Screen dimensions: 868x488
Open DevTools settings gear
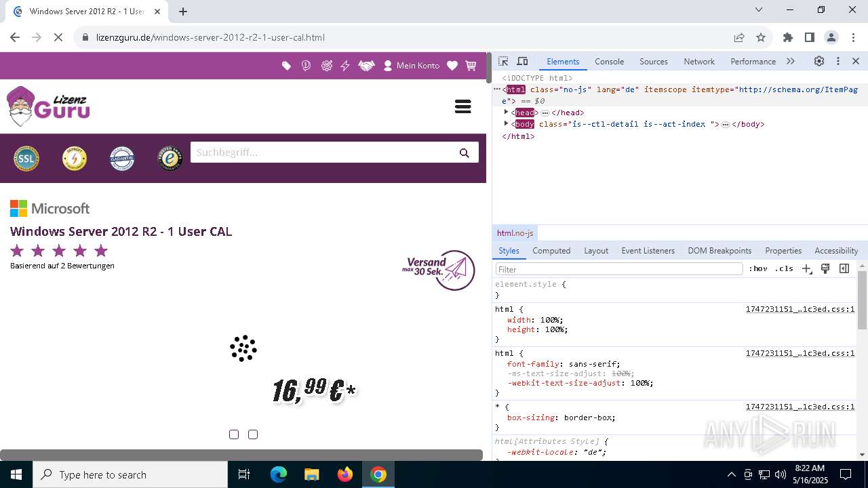819,61
